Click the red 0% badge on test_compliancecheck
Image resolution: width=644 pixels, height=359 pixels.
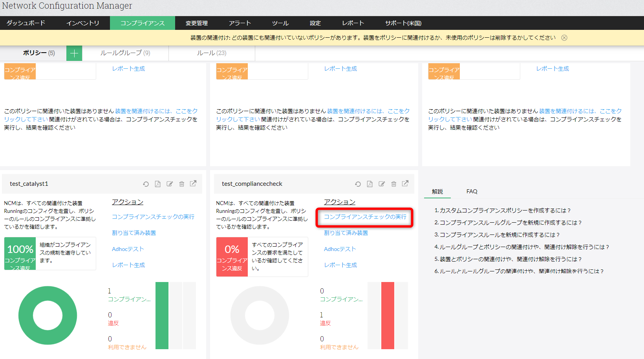pyautogui.click(x=232, y=257)
